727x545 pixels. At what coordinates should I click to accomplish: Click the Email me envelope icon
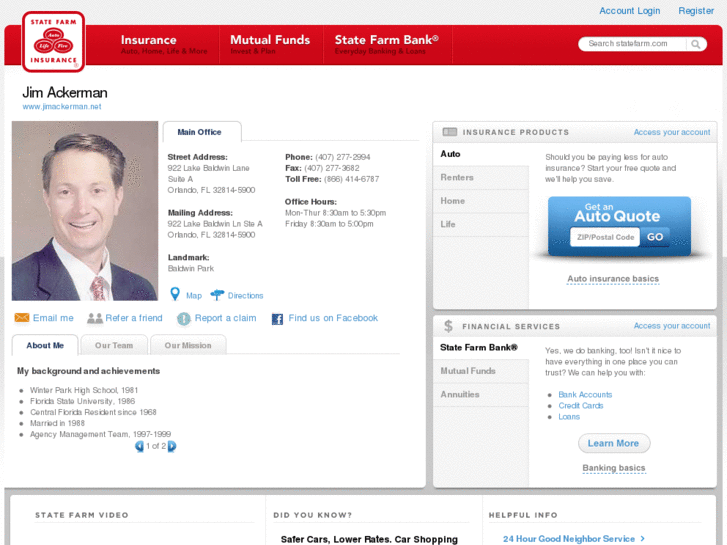[22, 318]
